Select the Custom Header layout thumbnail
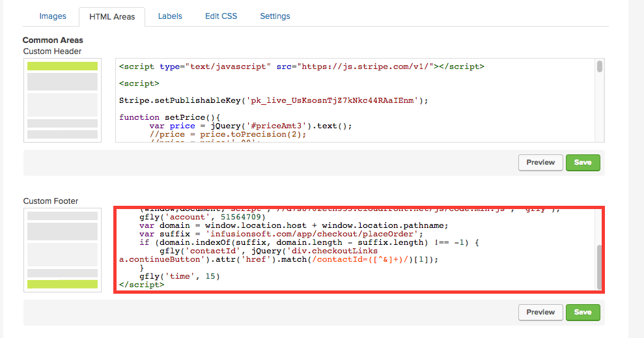The height and width of the screenshot is (338, 644). click(63, 101)
